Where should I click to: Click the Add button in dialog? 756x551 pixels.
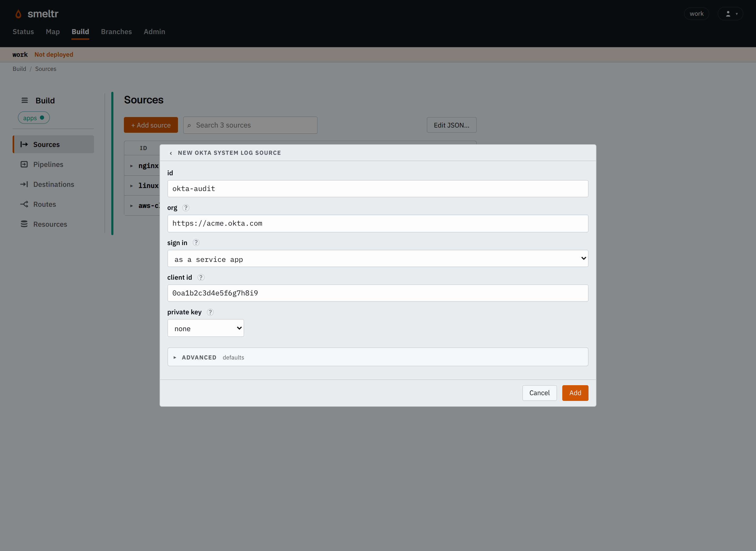point(575,393)
